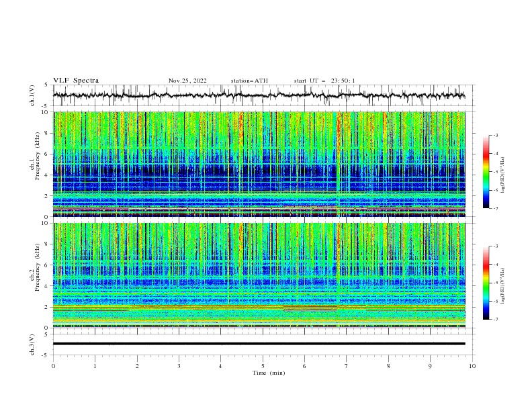Screen dimensions: 532x411
Task: Click the time axis tick label "8"
Action: (x=388, y=366)
